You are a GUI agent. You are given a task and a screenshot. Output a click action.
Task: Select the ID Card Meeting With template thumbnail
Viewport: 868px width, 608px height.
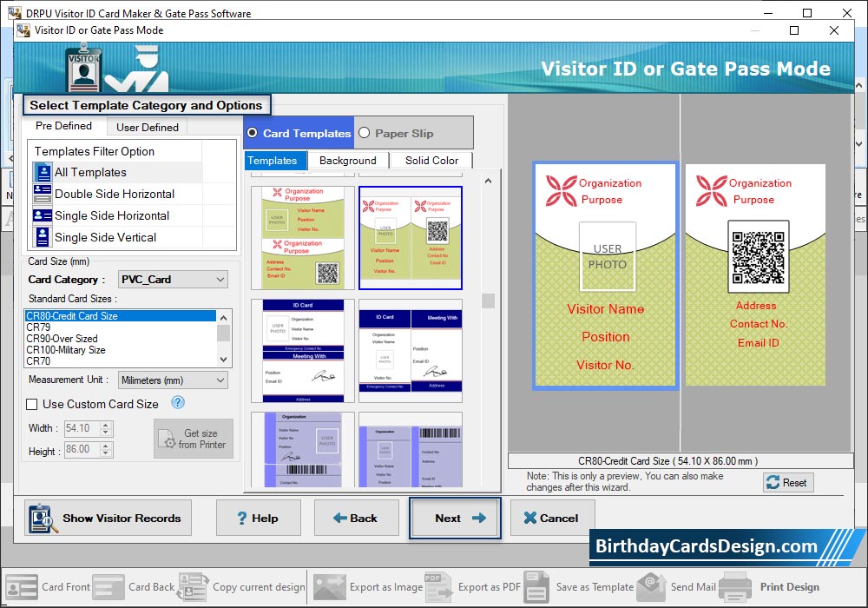(x=410, y=351)
